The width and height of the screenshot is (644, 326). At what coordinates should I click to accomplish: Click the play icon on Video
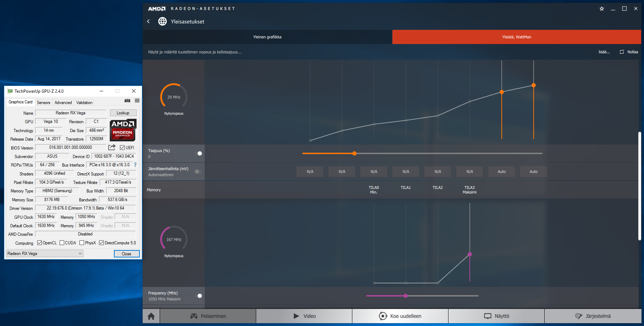[296, 316]
